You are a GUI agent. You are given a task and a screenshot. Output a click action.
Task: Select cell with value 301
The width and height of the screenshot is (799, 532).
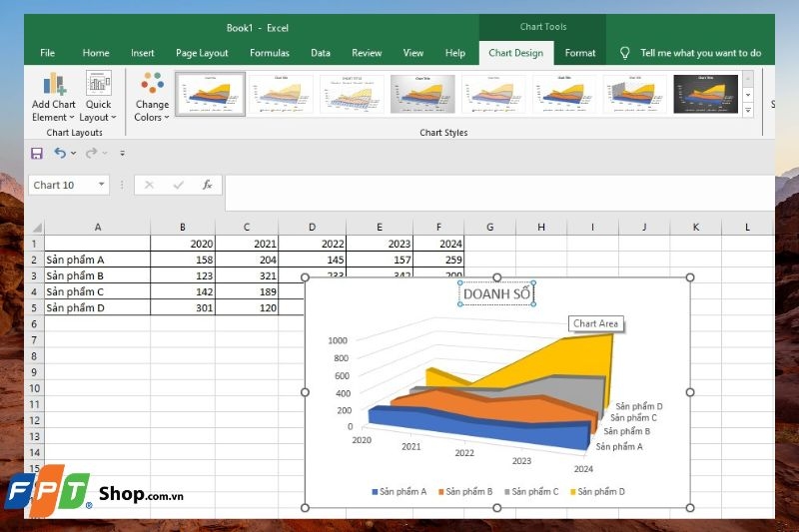[183, 307]
